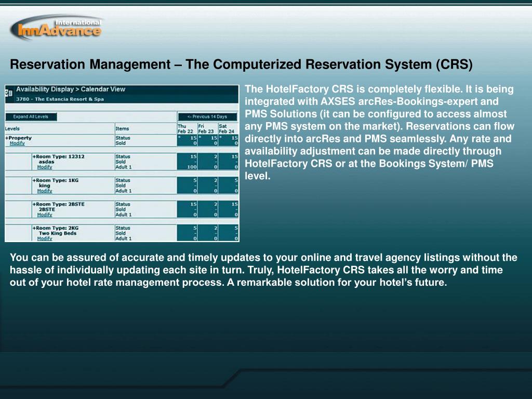Click Room 12312 Sat Feb 24 cell
Screen dimensions: 532x399
click(229, 162)
